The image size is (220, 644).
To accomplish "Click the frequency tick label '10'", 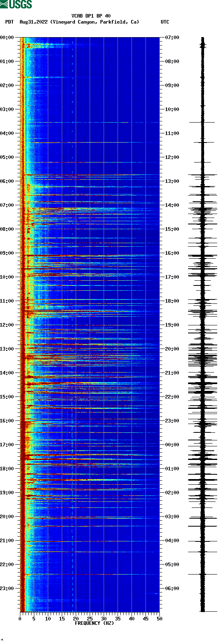I will pyautogui.click(x=48, y=619).
